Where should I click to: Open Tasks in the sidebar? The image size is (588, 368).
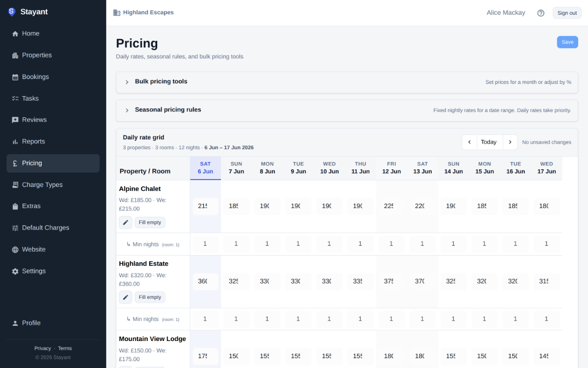pyautogui.click(x=53, y=99)
